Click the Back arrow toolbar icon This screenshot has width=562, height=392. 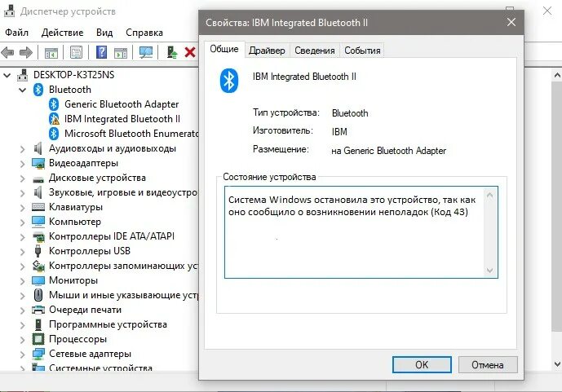[x=7, y=53]
